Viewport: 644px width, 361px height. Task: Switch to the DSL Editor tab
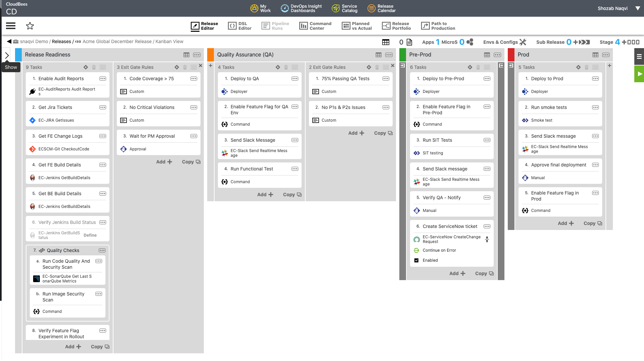click(240, 26)
